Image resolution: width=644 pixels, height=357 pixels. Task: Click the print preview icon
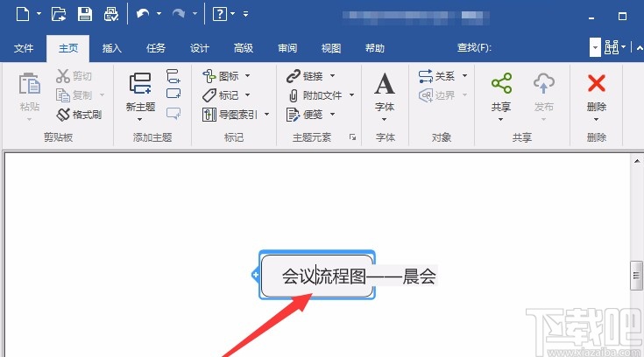111,14
